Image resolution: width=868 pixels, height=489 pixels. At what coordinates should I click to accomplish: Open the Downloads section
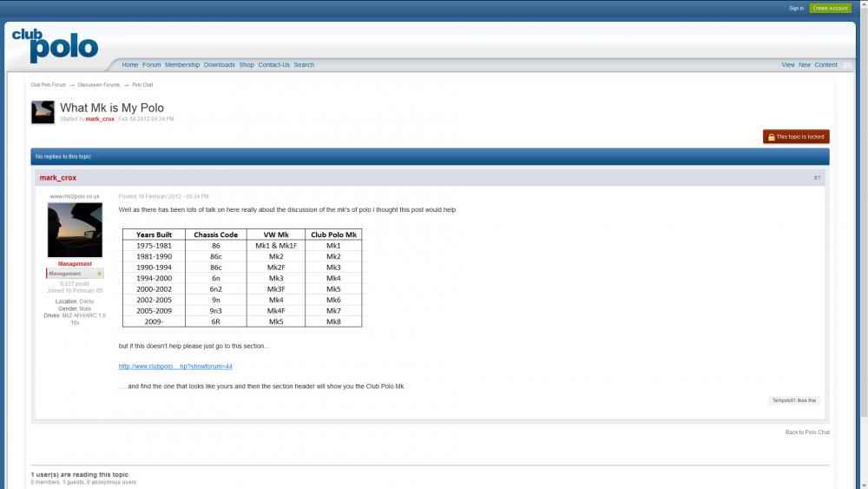pyautogui.click(x=220, y=65)
